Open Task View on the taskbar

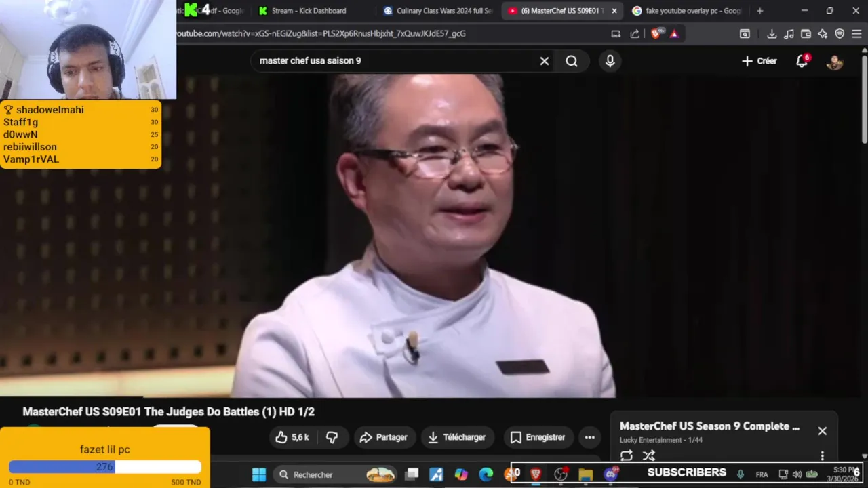pyautogui.click(x=412, y=474)
